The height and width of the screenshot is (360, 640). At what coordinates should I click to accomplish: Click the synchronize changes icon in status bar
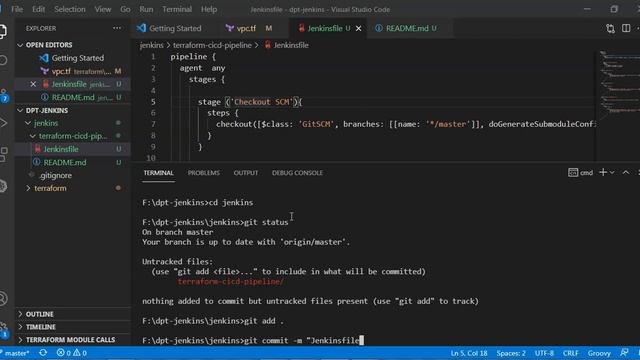43,353
